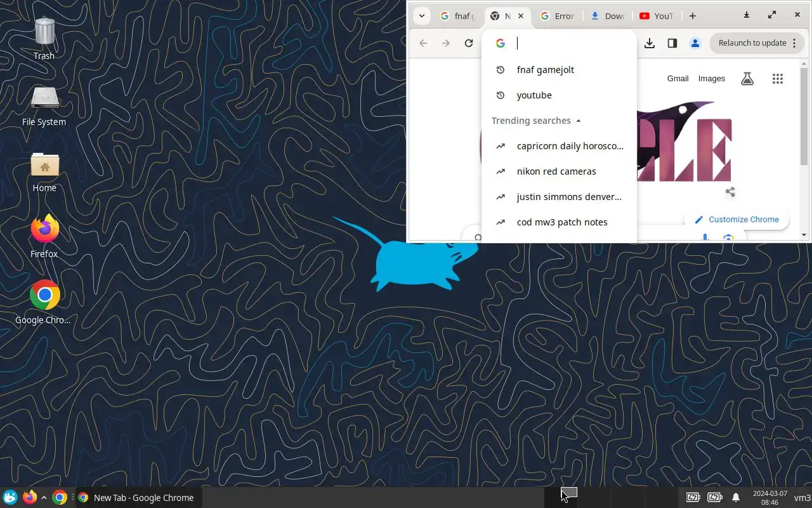Open Chrome's downloads tray icon in the toolbar
The height and width of the screenshot is (508, 812).
coord(650,43)
